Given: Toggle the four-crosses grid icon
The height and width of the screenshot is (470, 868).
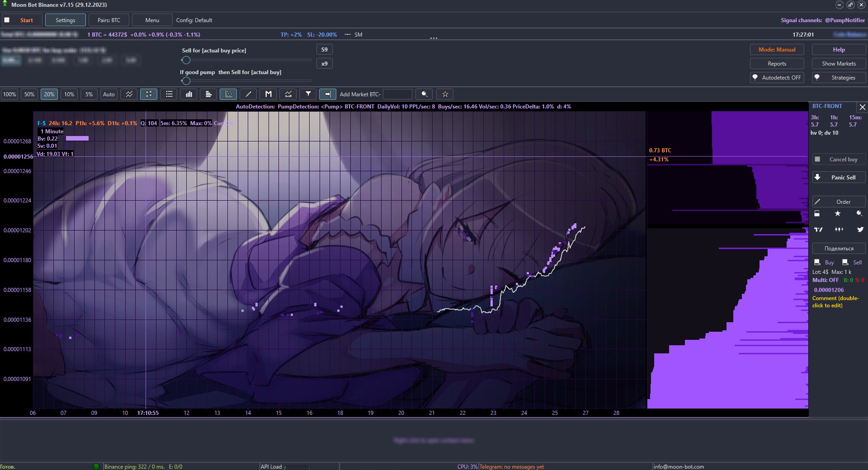Looking at the screenshot, I should click(x=149, y=94).
